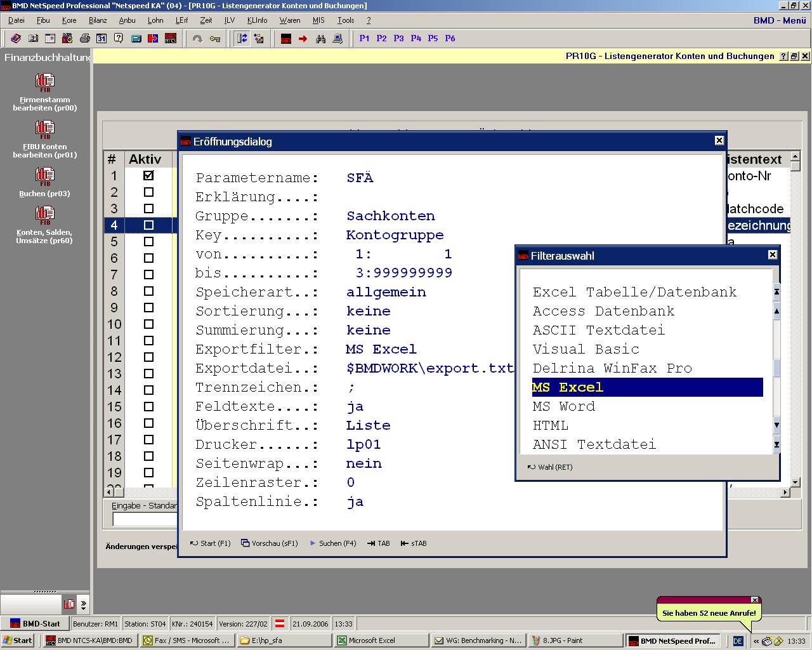The image size is (812, 650).
Task: Select HTML in Filterauswahl list
Action: point(551,425)
